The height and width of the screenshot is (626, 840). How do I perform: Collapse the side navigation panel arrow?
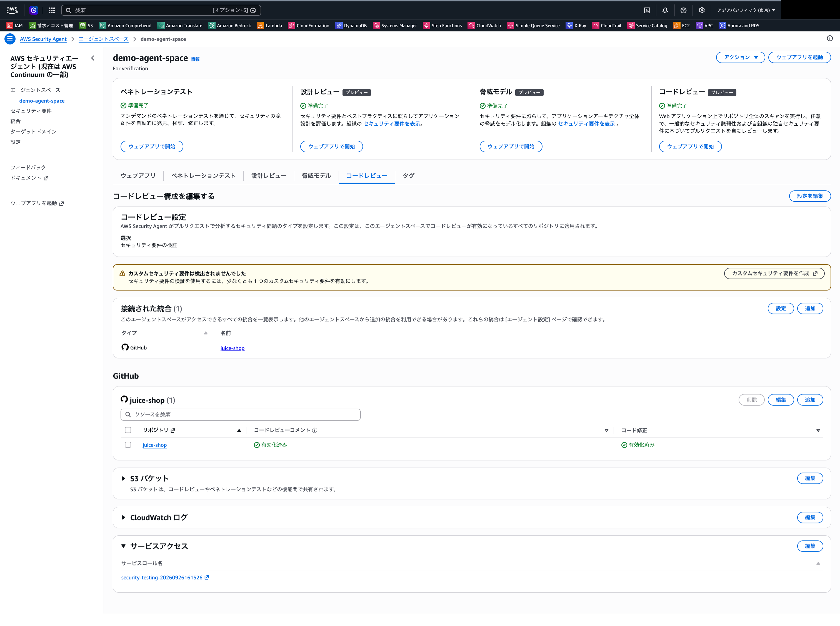(x=93, y=58)
